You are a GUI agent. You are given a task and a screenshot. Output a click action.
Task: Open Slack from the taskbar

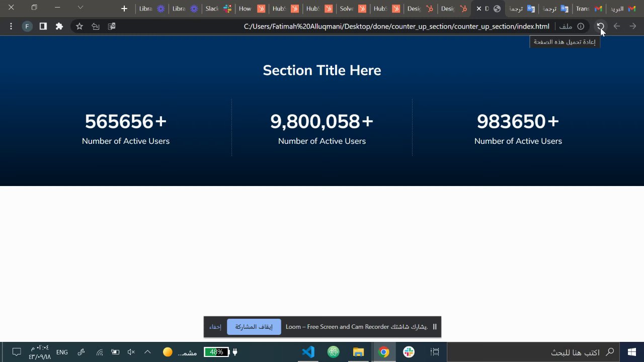coord(409,352)
